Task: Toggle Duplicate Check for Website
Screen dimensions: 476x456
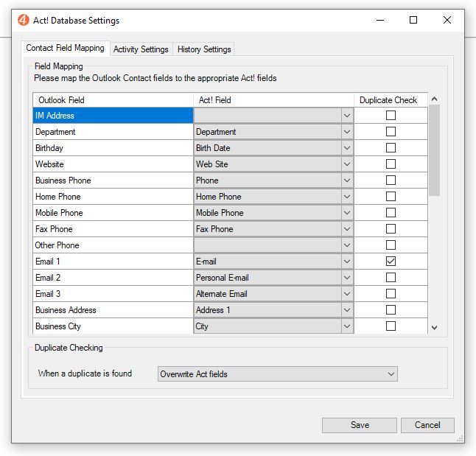Action: (x=391, y=164)
